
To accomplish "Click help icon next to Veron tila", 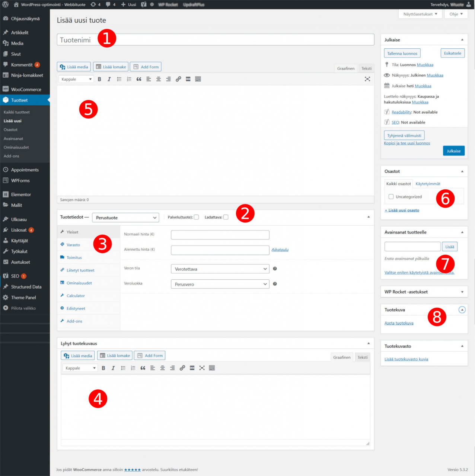I will point(275,268).
